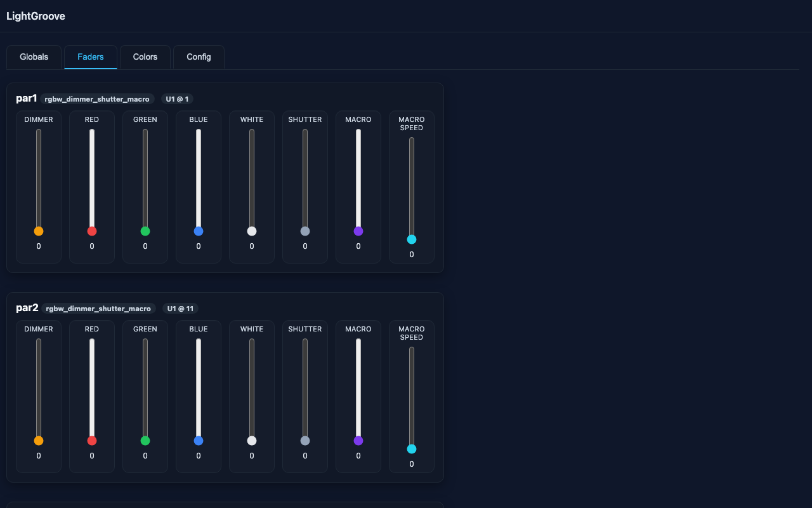This screenshot has width=812, height=508.
Task: Click the MACRO SPEED fader handle for par1
Action: (412, 239)
